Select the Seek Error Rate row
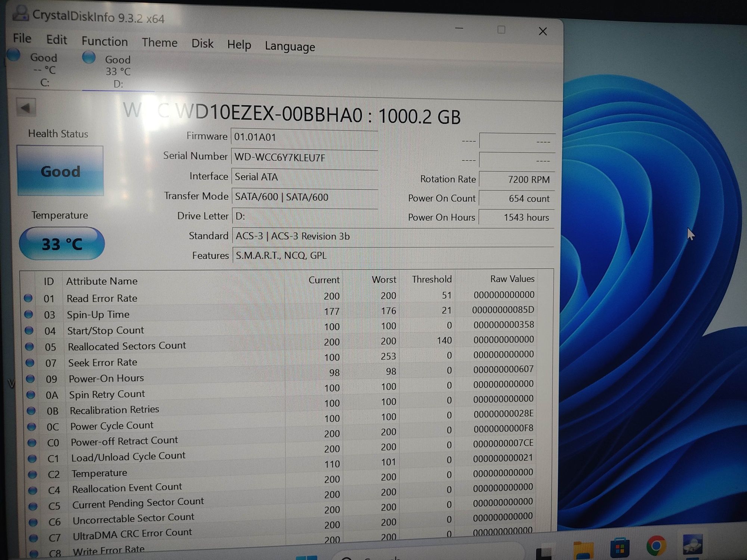The width and height of the screenshot is (747, 560). click(280, 359)
